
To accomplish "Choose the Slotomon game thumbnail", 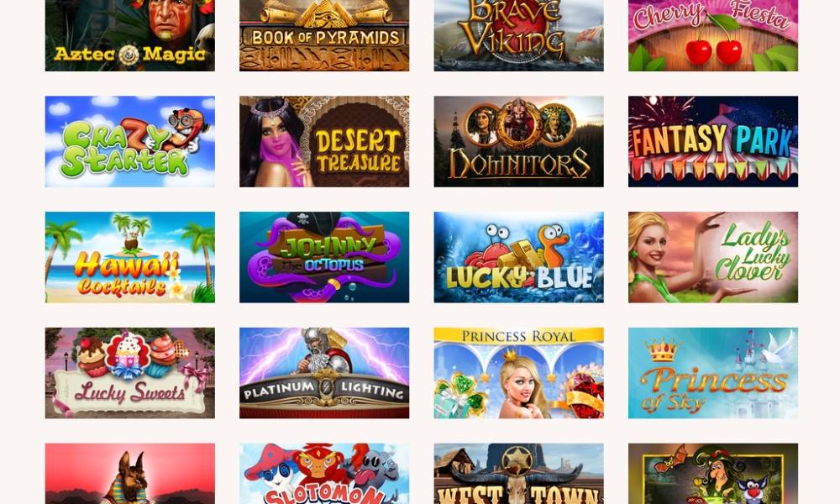I will 324,474.
